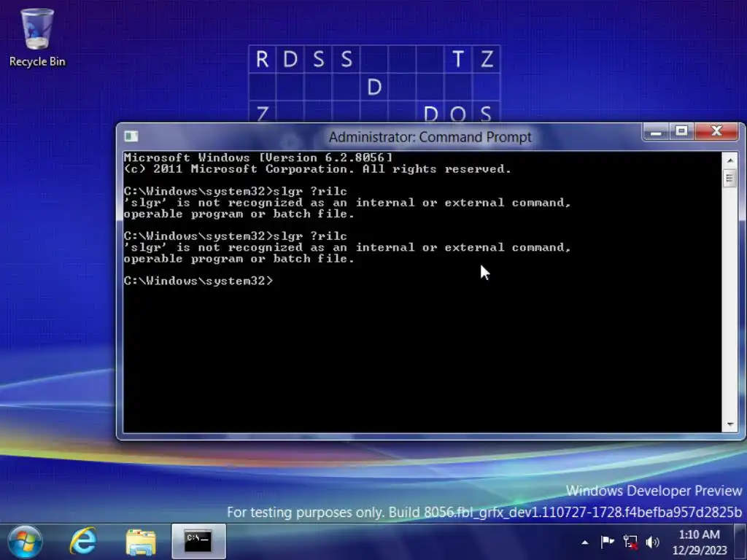
Task: Launch Internet Explorer from the taskbar
Action: tap(84, 542)
